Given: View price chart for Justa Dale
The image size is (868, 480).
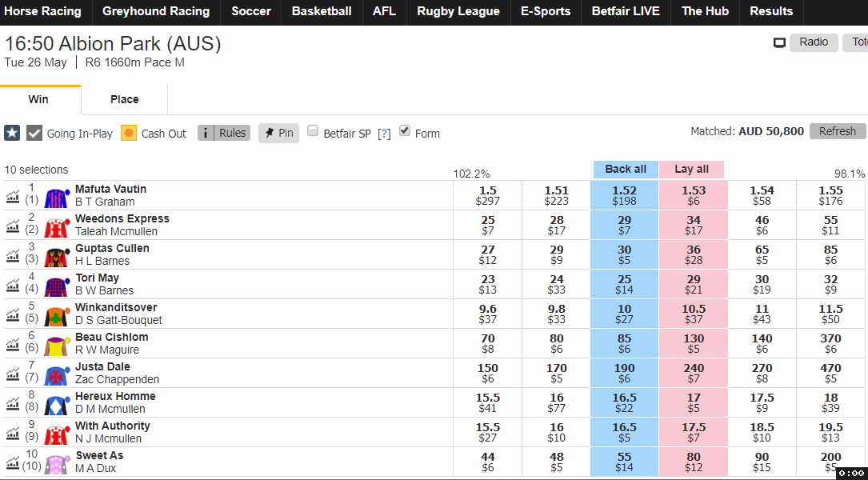Looking at the screenshot, I should pyautogui.click(x=12, y=372).
